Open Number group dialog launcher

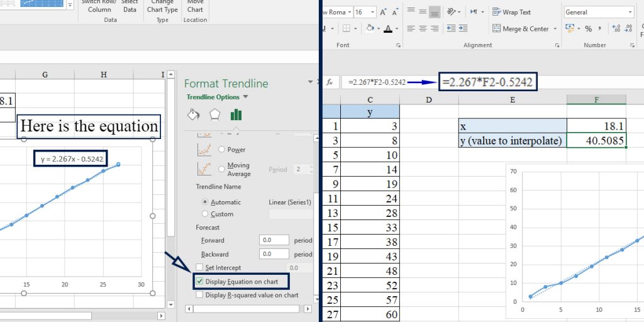(x=633, y=45)
